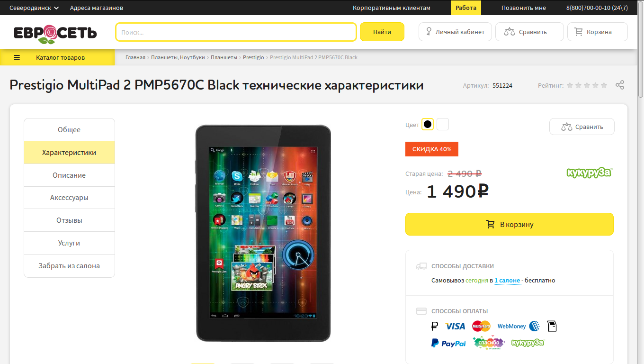The height and width of the screenshot is (364, 644).
Task: Click the share icon beside the rating
Action: 620,85
